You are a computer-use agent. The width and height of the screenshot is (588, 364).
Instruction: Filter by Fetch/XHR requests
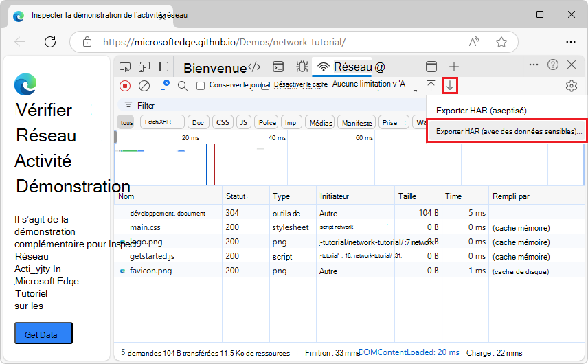pos(162,122)
